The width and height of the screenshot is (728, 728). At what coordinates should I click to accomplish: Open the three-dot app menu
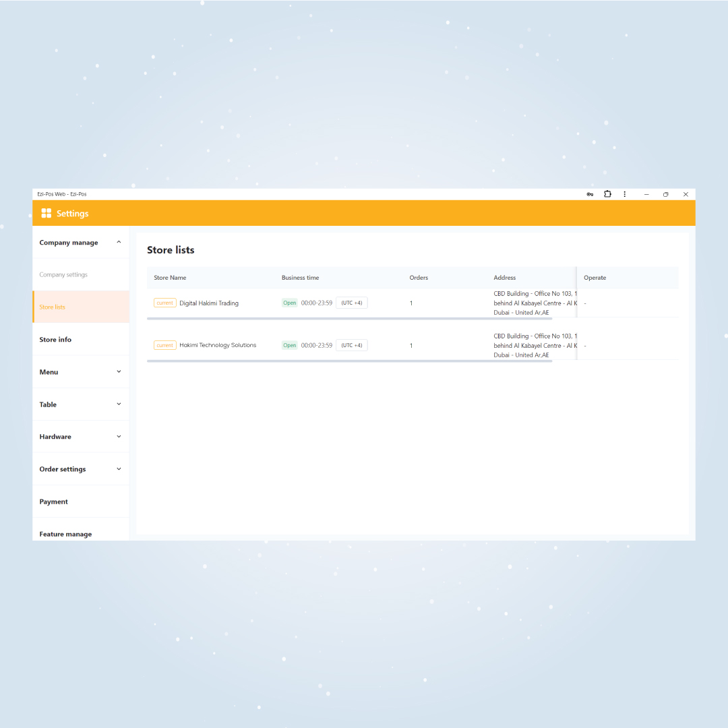(624, 194)
